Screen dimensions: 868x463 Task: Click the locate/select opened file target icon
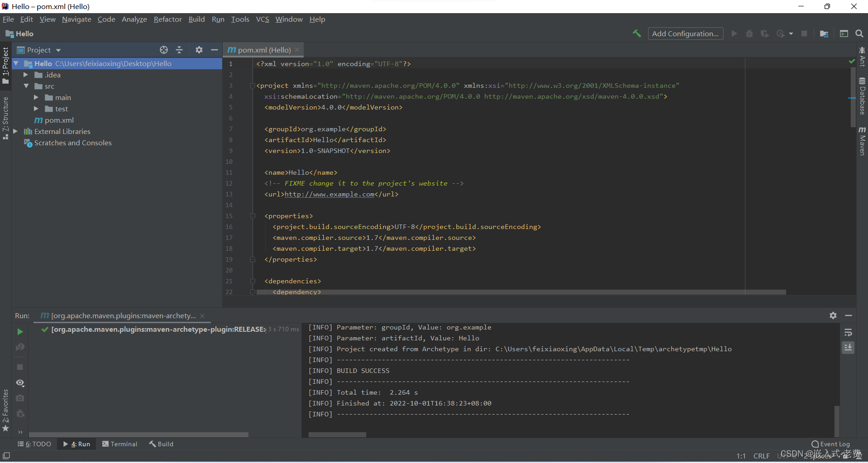tap(164, 50)
